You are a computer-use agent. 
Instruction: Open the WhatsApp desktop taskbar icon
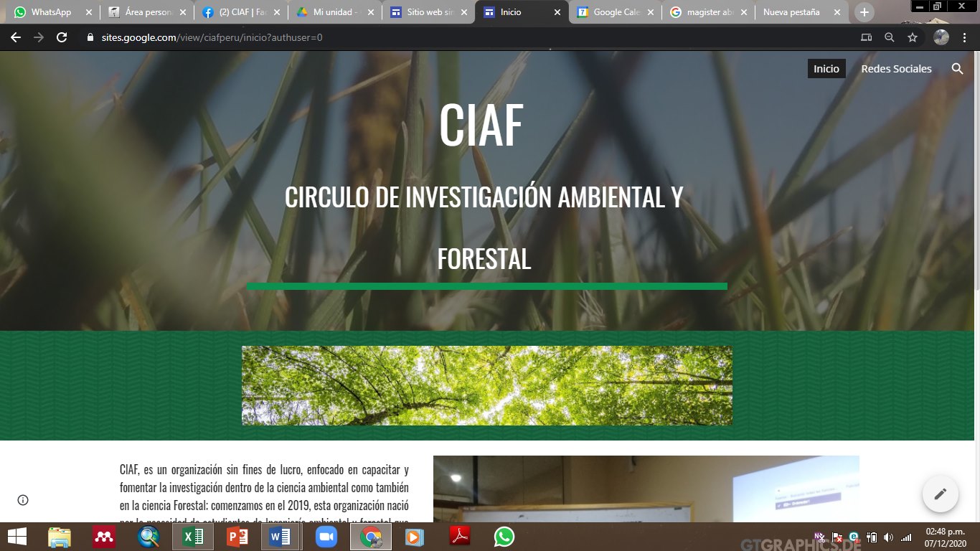pyautogui.click(x=504, y=537)
